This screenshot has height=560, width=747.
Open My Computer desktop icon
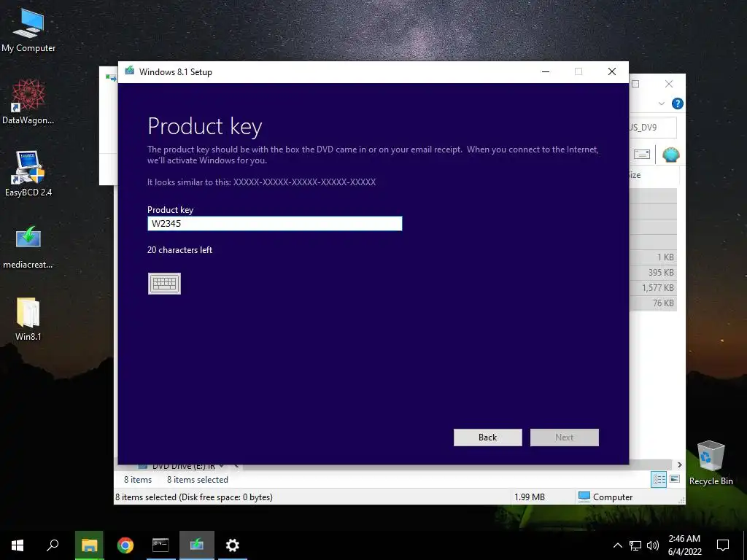(28, 30)
